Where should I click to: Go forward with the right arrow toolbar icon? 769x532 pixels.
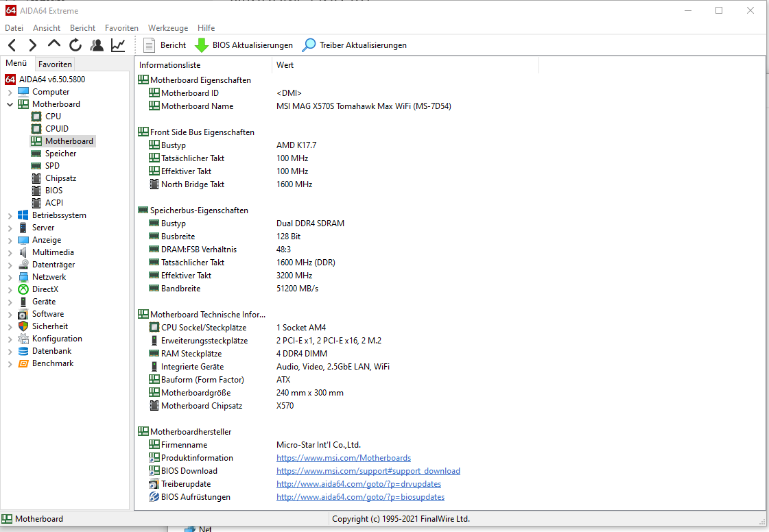coord(32,46)
